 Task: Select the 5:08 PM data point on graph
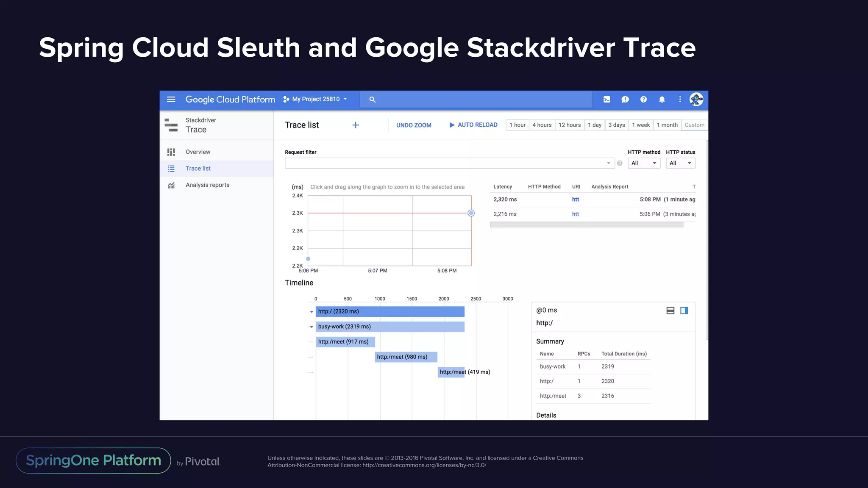pos(471,213)
